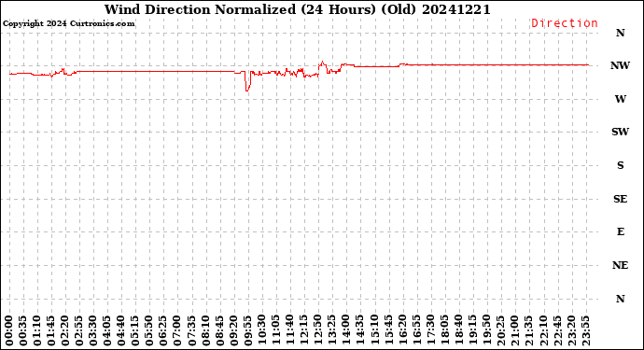Viewport: 644px width, 350px height.
Task: Click the '18:05' time label
Action: pyautogui.click(x=444, y=330)
